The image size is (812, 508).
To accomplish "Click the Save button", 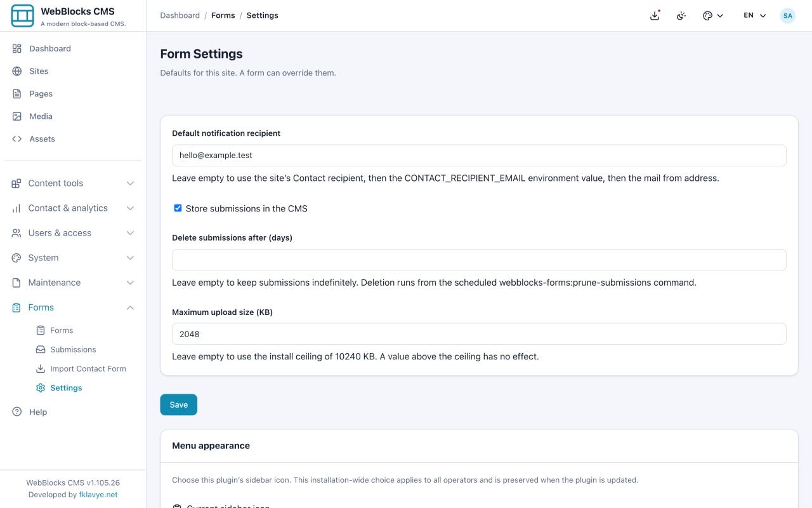I will click(178, 404).
